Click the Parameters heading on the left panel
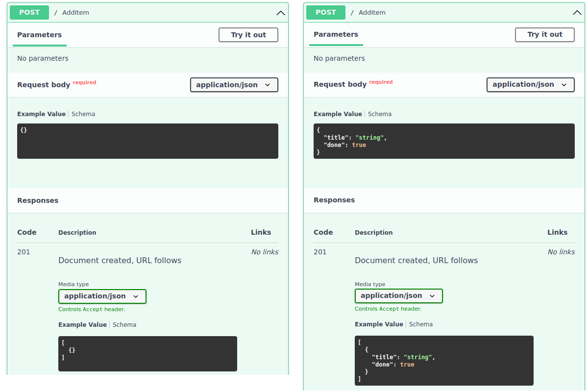This screenshot has height=392, width=588. point(39,35)
